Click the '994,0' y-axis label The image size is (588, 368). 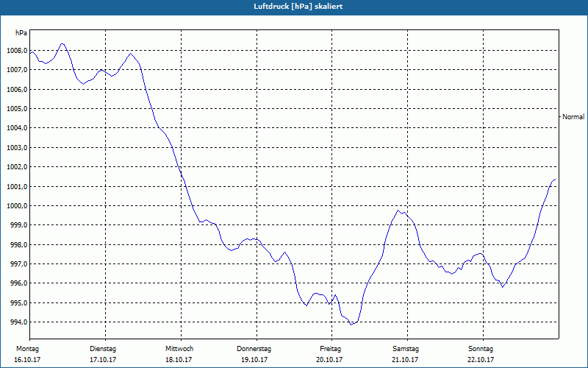point(19,322)
